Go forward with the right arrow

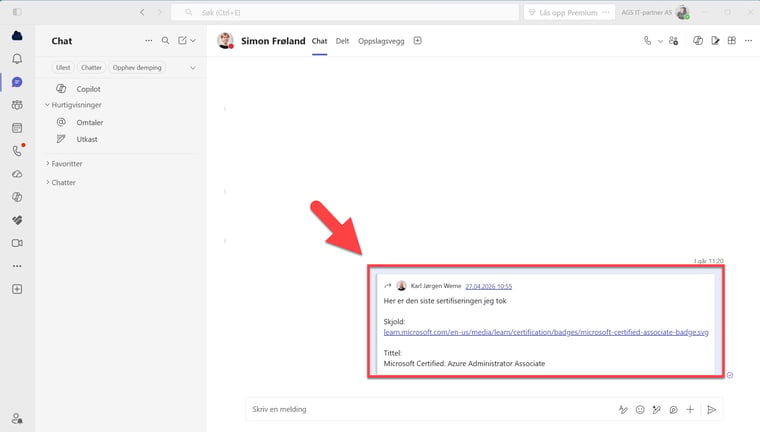pyautogui.click(x=159, y=12)
